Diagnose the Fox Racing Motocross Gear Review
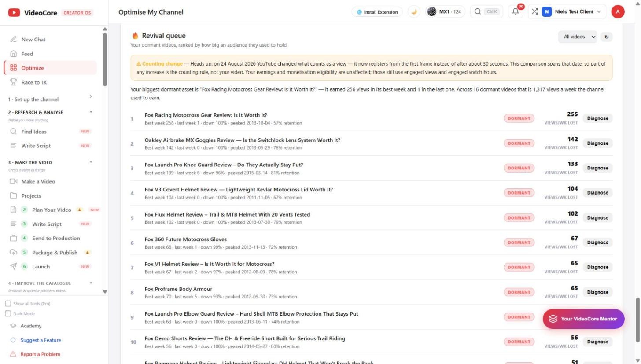Screen dimensions: 641x364 coord(597,118)
